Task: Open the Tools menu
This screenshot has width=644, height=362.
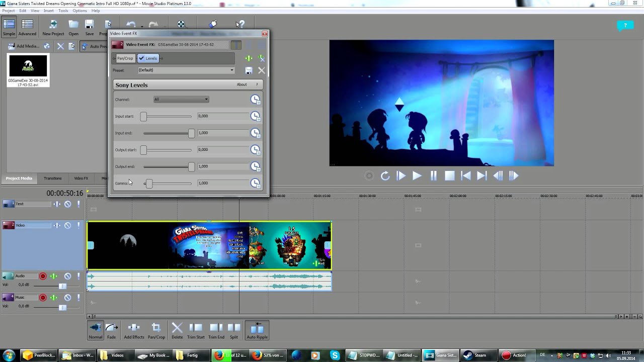Action: [63, 11]
